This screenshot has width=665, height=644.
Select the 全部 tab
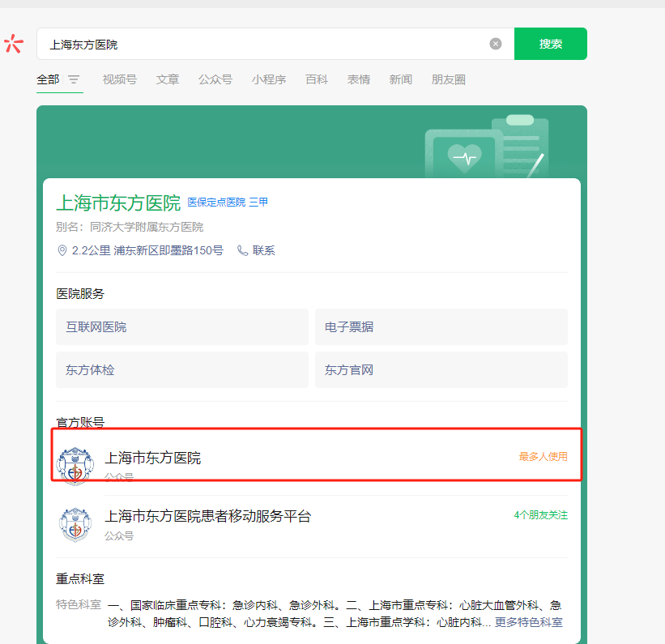pyautogui.click(x=48, y=79)
